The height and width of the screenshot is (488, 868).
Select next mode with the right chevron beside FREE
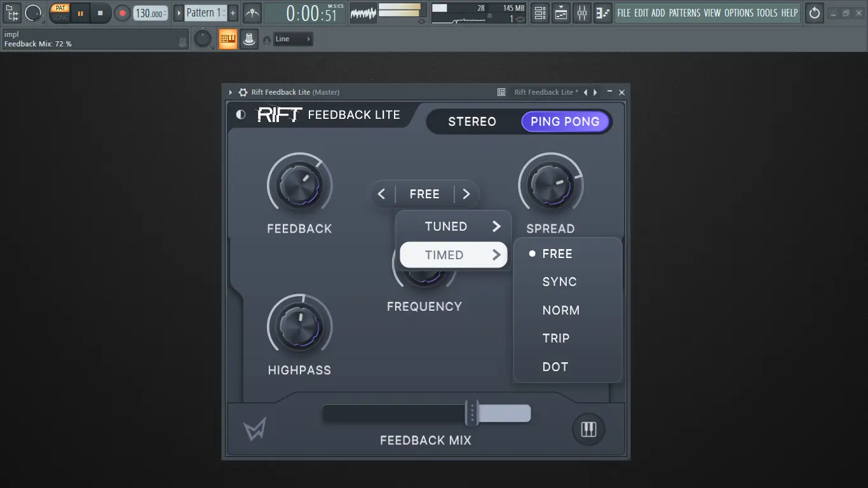pyautogui.click(x=466, y=194)
